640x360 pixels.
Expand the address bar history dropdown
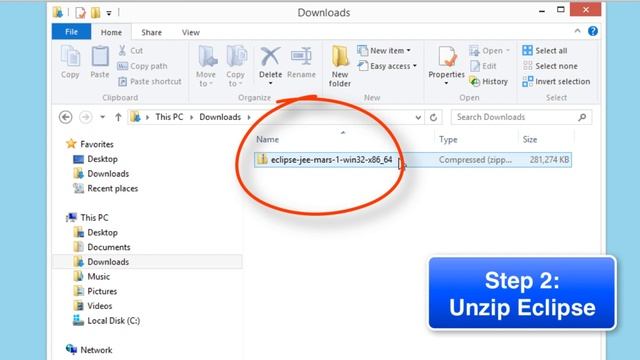click(x=418, y=118)
